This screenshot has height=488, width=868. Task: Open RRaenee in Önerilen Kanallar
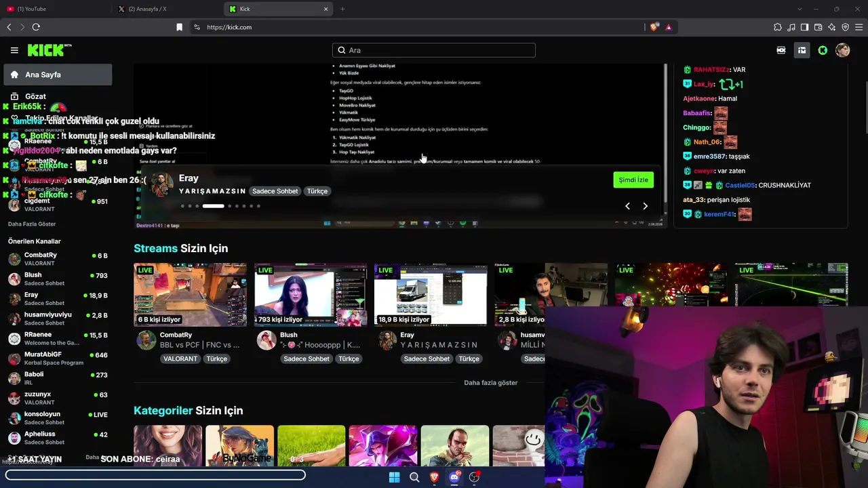point(58,338)
